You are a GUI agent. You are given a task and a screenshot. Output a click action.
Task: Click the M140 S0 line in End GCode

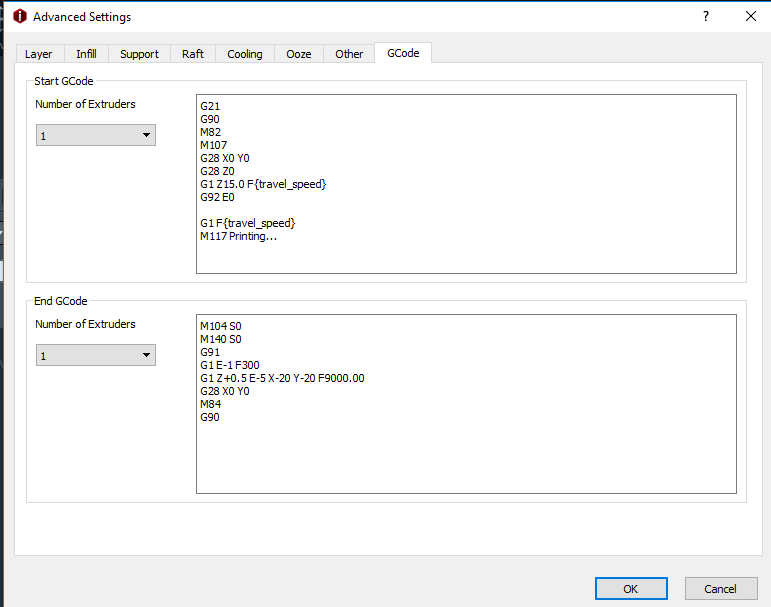[221, 339]
